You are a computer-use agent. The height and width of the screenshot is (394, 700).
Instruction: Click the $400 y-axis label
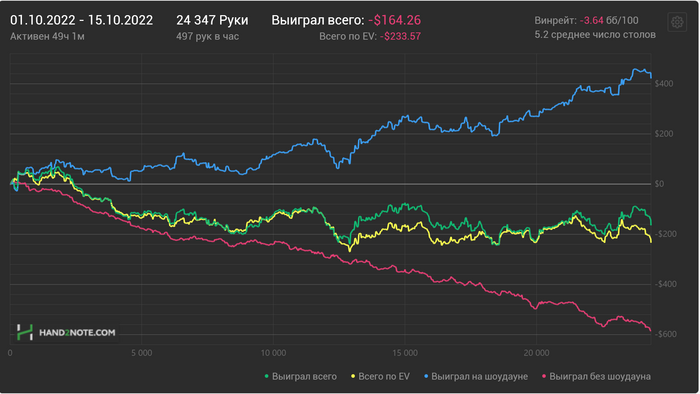pos(664,84)
